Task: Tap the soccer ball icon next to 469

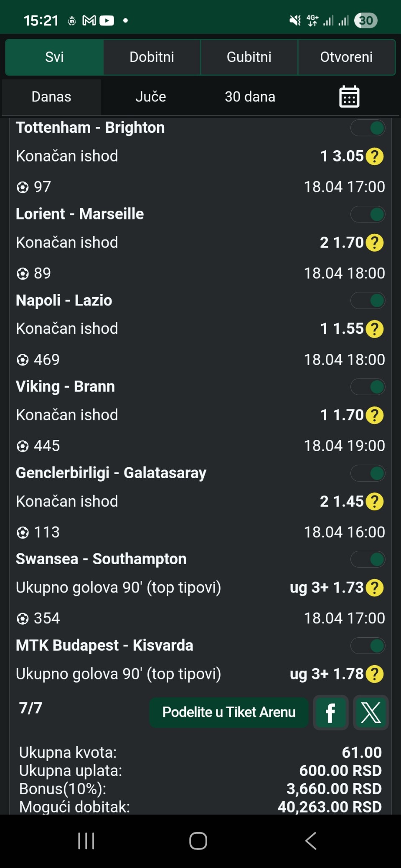Action: 23,360
